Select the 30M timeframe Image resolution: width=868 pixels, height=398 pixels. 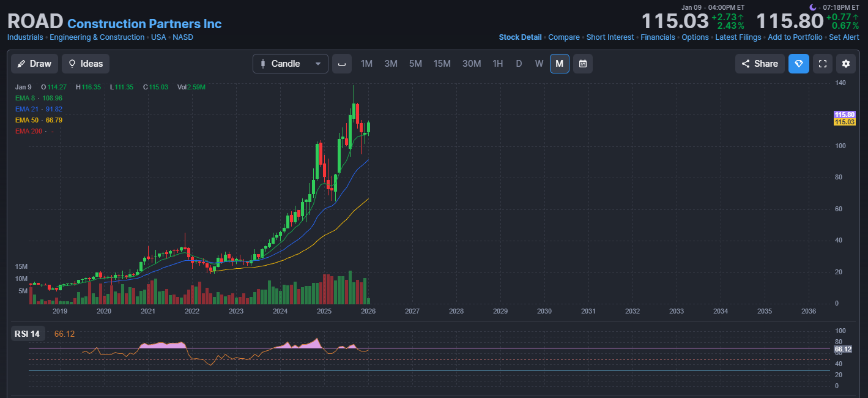pyautogui.click(x=472, y=64)
